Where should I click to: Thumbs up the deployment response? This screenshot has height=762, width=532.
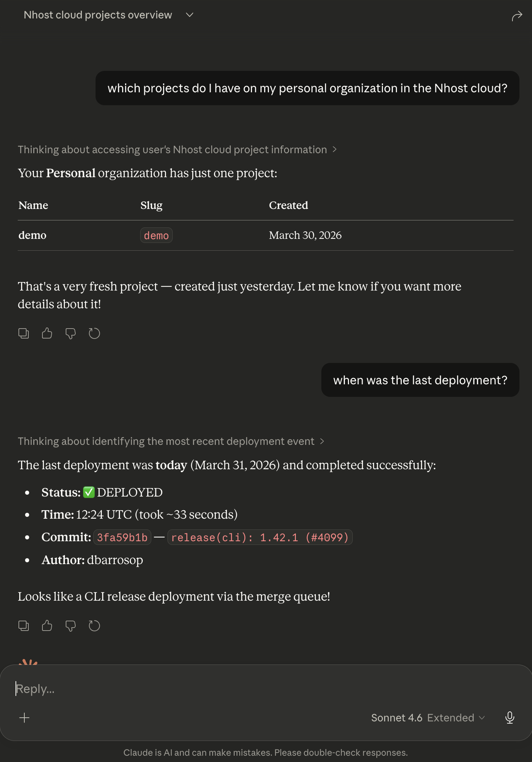tap(47, 626)
